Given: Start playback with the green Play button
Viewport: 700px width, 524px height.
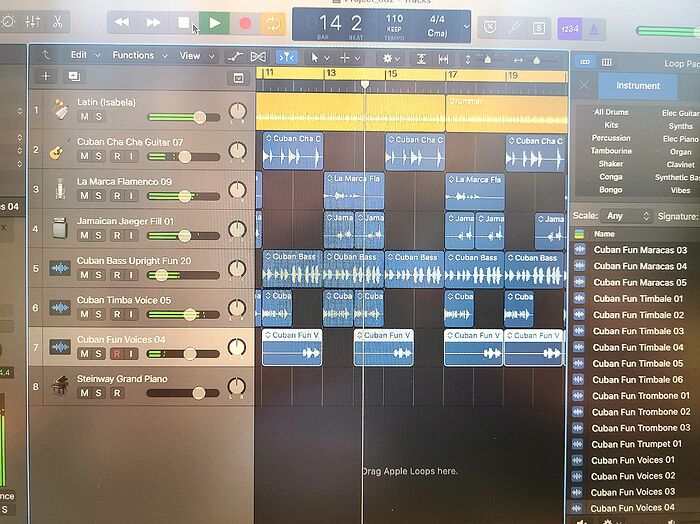Looking at the screenshot, I should click(x=214, y=23).
